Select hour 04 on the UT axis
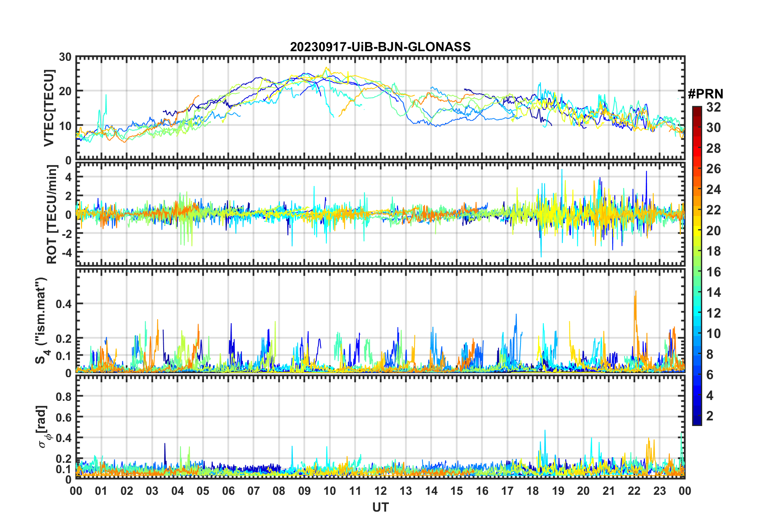Screen dimensions: 761x532 tap(178, 491)
